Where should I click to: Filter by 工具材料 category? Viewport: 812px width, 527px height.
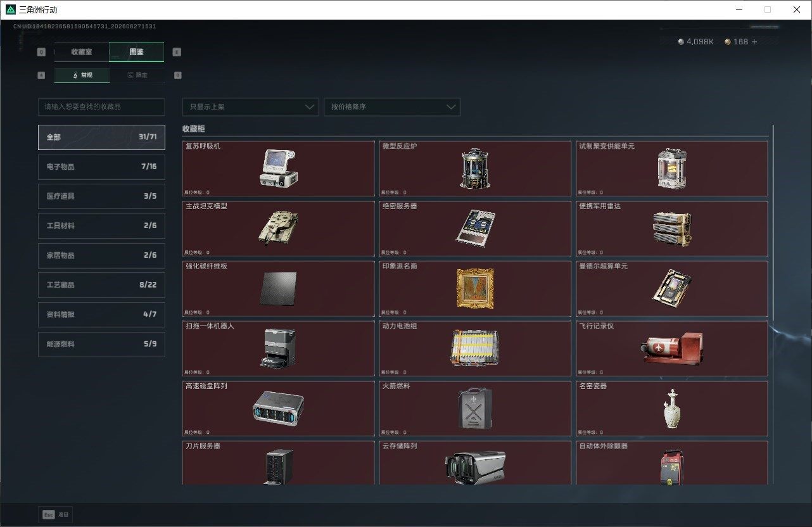[101, 226]
